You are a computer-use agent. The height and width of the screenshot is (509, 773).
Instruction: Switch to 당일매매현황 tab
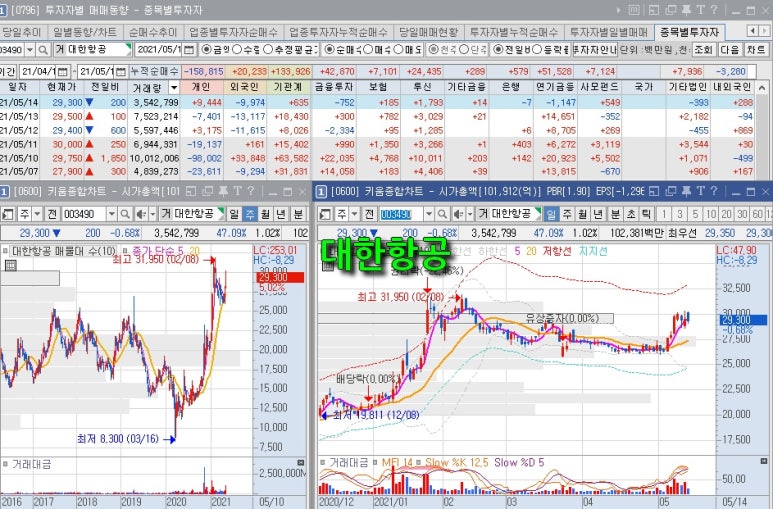pyautogui.click(x=428, y=33)
